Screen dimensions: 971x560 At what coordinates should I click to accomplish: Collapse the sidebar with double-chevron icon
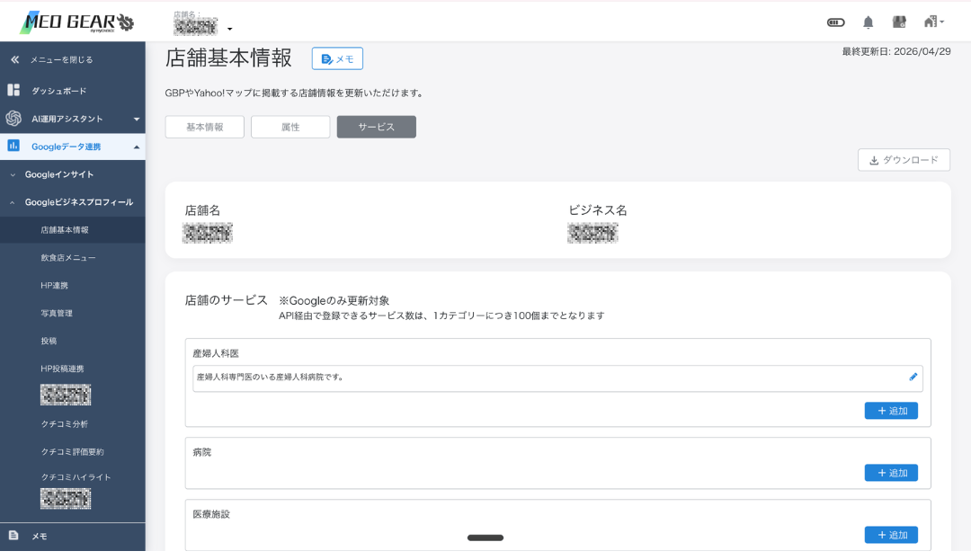15,59
